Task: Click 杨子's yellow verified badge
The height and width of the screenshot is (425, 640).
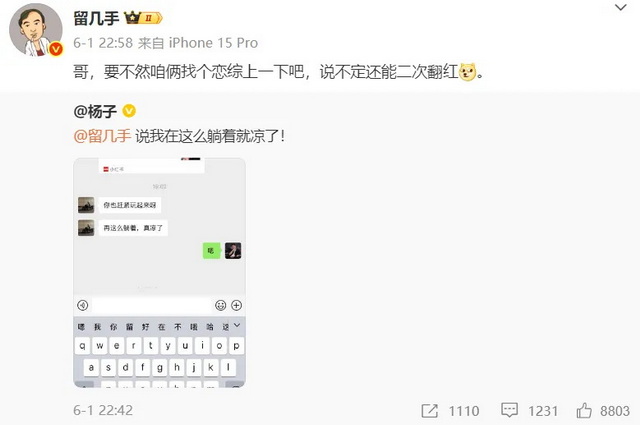Action: pos(129,111)
